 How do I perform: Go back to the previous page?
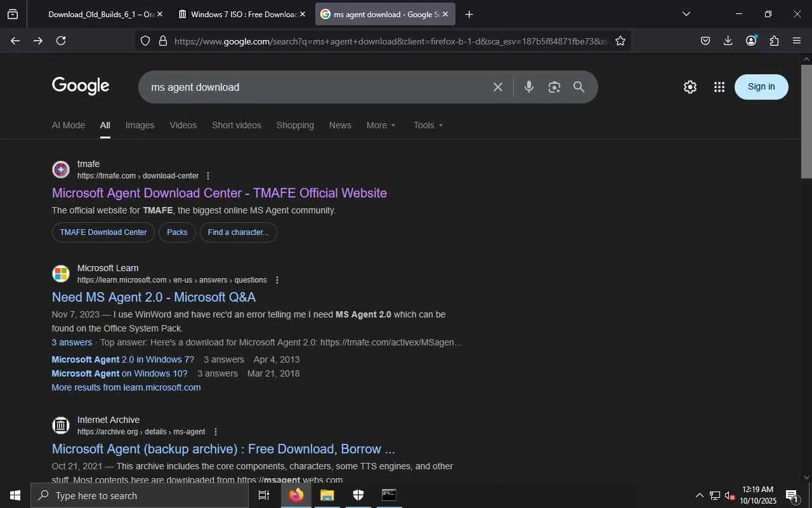coord(15,41)
